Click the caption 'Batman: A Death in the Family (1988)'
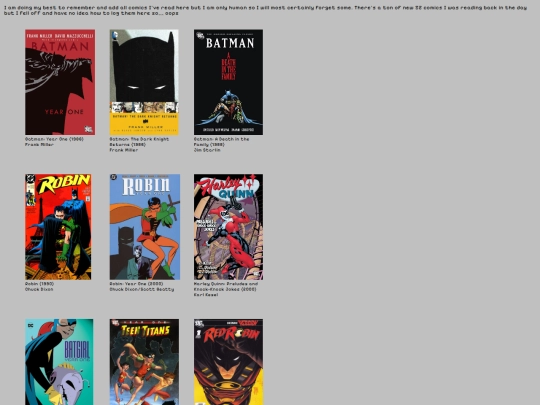540x405 pixels. (x=221, y=142)
